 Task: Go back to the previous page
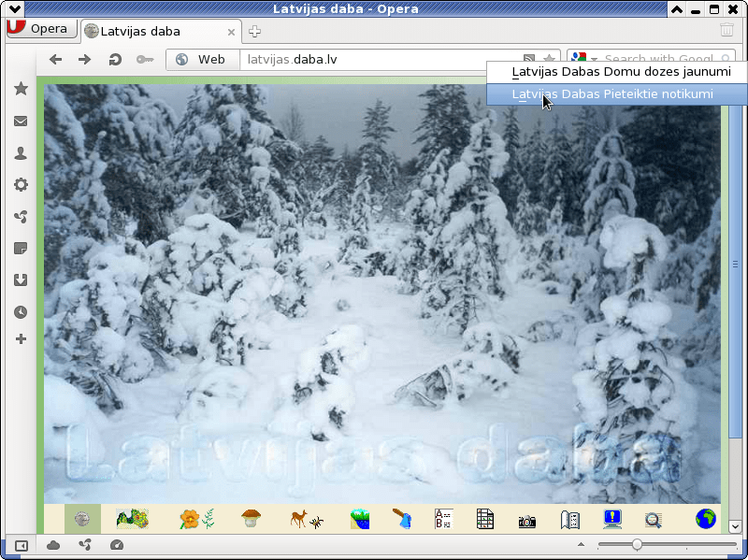[56, 60]
